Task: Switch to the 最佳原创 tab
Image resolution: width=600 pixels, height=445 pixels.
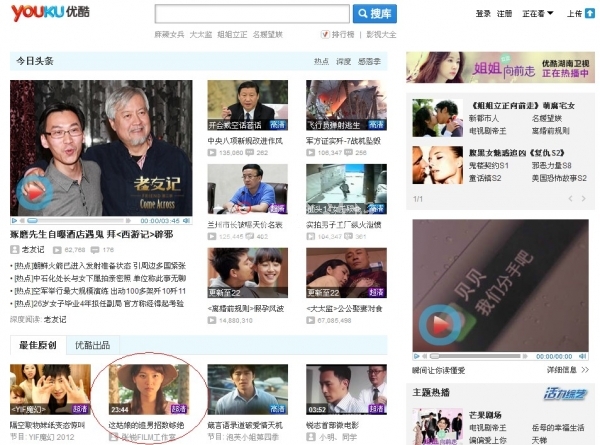Action: coord(38,345)
